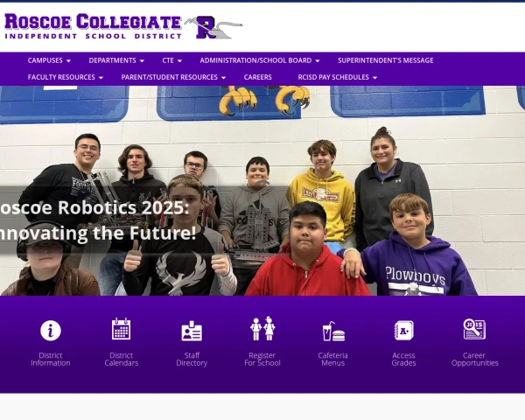Open the Careers menu item
The width and height of the screenshot is (525, 420).
258,77
